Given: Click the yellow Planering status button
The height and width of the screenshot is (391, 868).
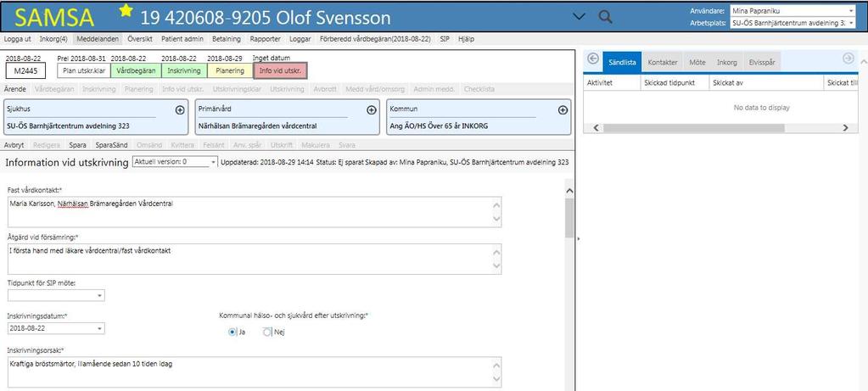Looking at the screenshot, I should tap(230, 70).
